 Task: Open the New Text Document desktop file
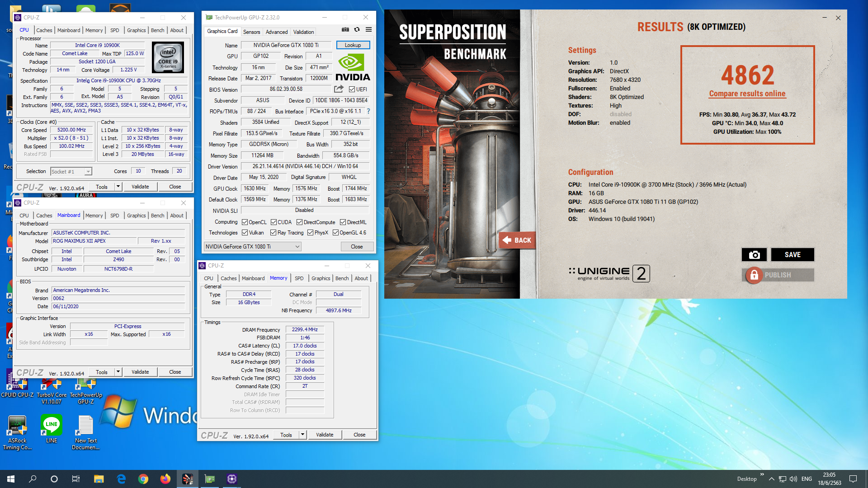click(86, 432)
